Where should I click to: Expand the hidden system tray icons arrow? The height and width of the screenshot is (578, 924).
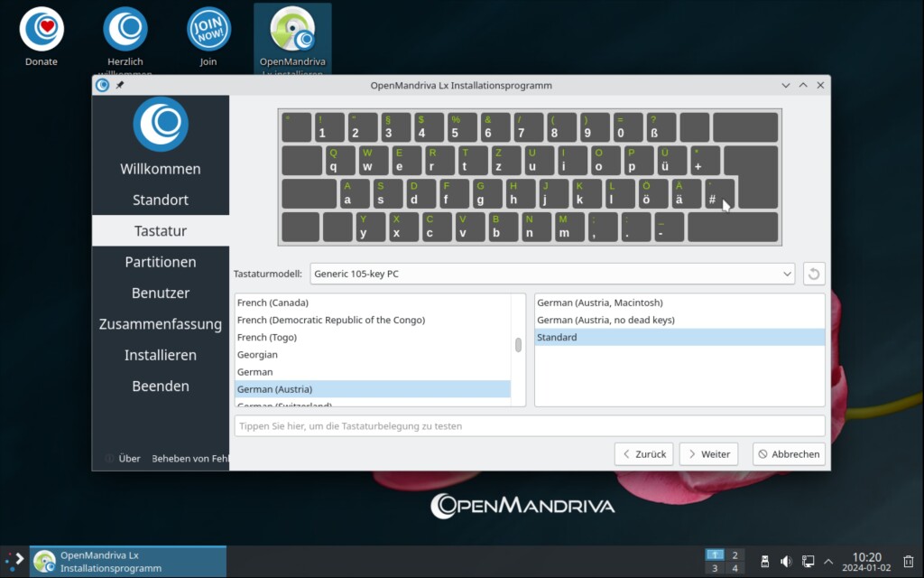(x=828, y=562)
